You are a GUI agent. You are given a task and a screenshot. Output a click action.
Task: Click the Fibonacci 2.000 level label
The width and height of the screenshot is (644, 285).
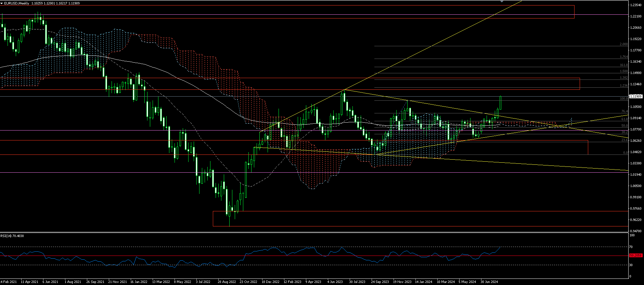coord(624,44)
